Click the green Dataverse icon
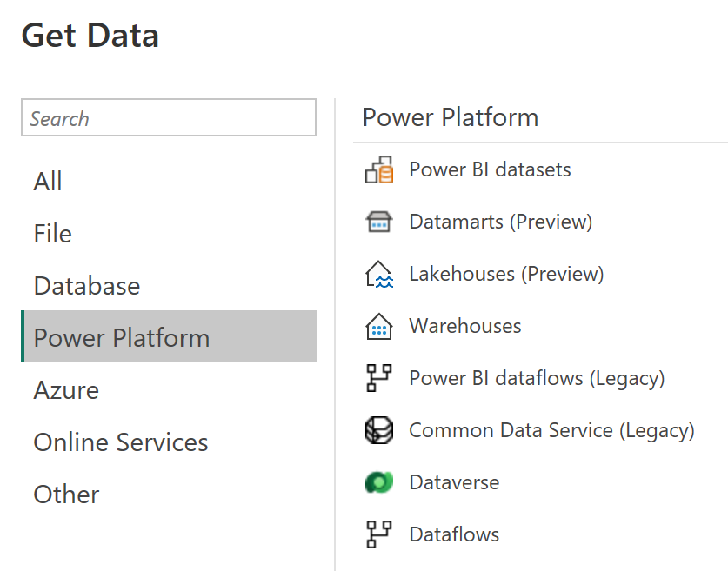Screen dimensions: 728x571 [x=379, y=482]
